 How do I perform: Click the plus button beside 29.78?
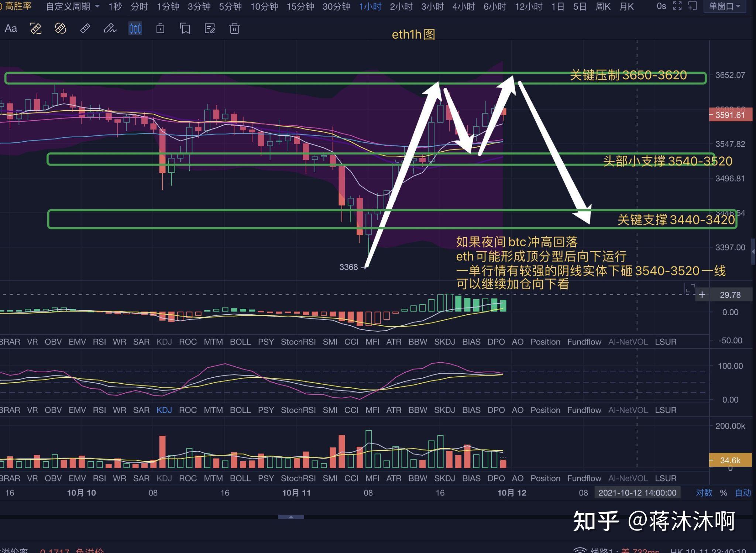click(702, 295)
